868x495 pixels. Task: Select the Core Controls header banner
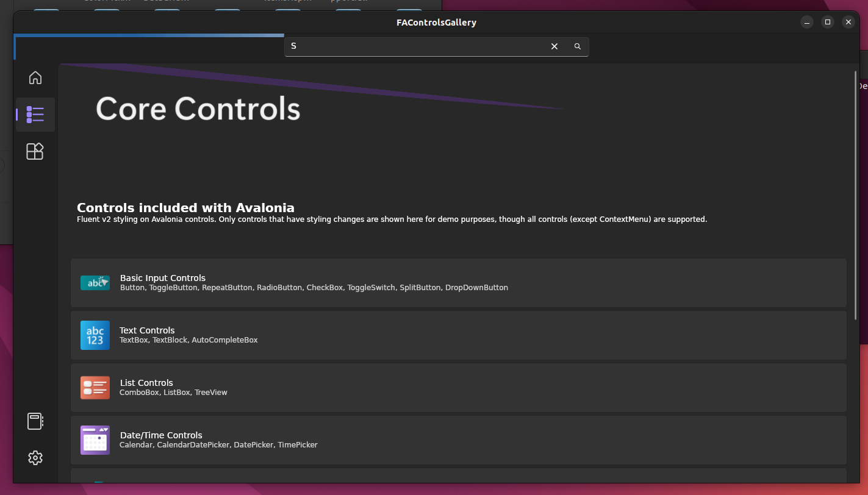tap(198, 109)
